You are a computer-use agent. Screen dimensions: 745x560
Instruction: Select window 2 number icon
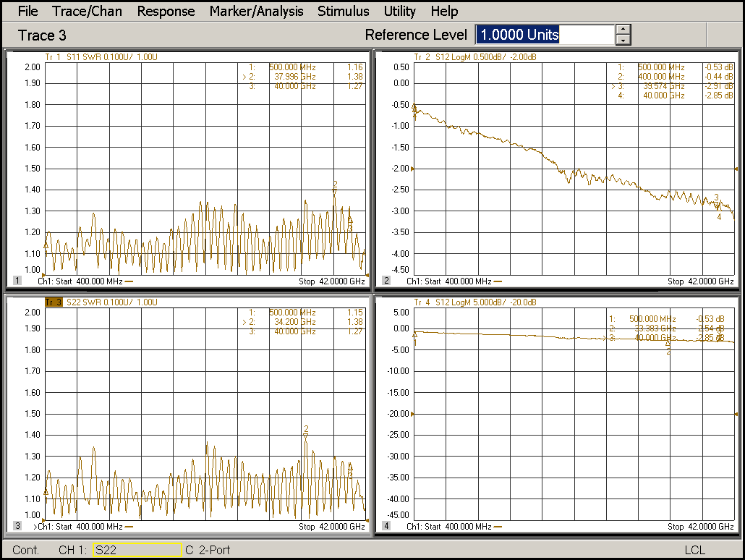386,281
